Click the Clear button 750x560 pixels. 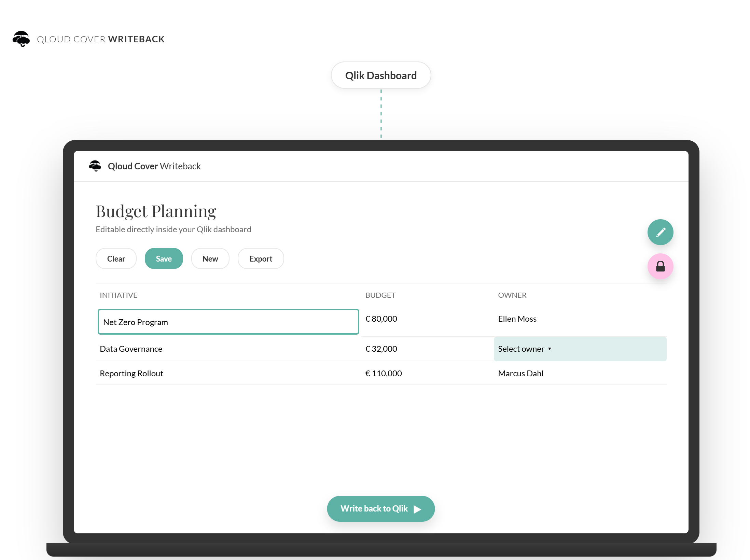116,258
